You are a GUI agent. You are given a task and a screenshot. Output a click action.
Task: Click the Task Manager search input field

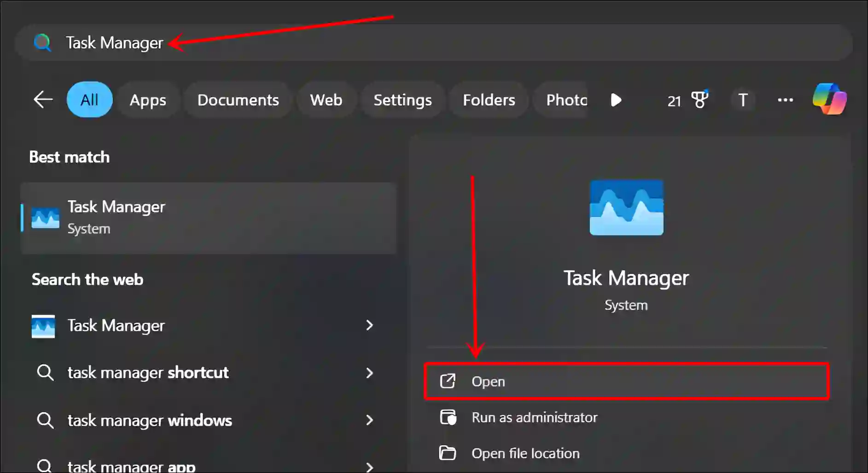tap(433, 42)
